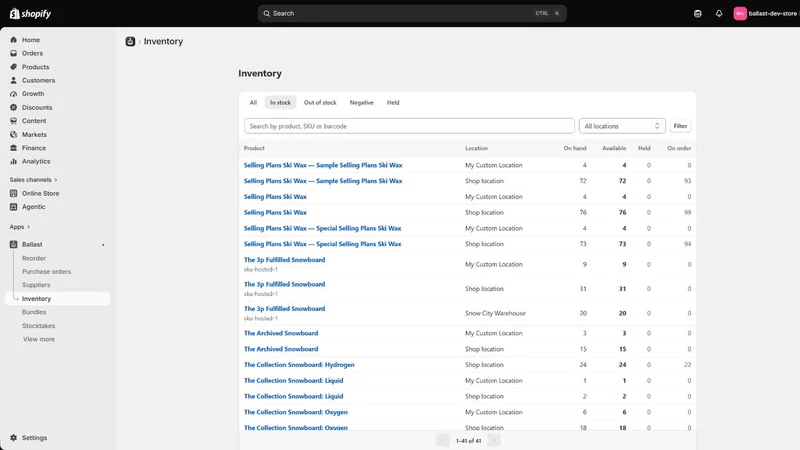
Task: Open Special Selling Plans Ski Wax at Shop location
Action: [322, 244]
